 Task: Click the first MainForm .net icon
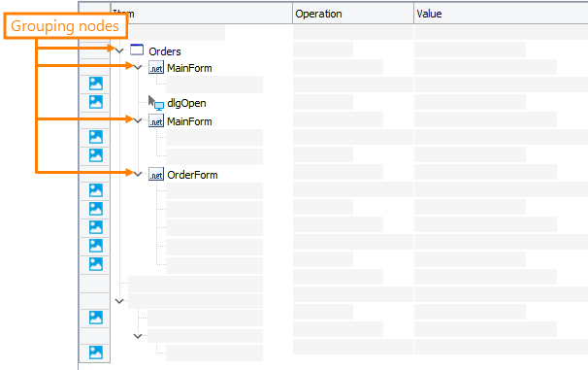click(x=156, y=68)
